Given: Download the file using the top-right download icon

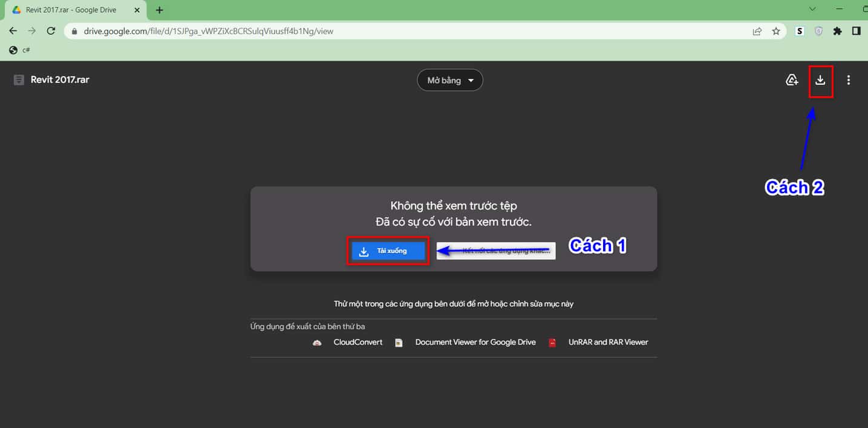Looking at the screenshot, I should tap(820, 80).
